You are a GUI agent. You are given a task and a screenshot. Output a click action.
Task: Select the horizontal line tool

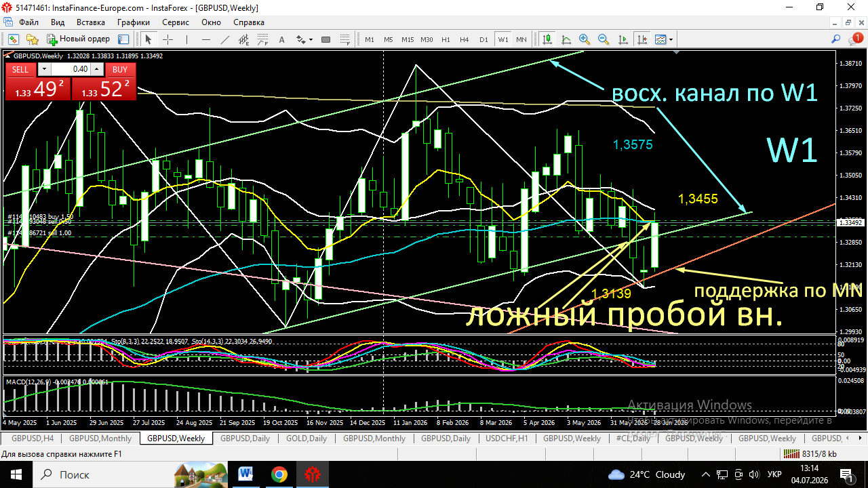click(x=205, y=39)
